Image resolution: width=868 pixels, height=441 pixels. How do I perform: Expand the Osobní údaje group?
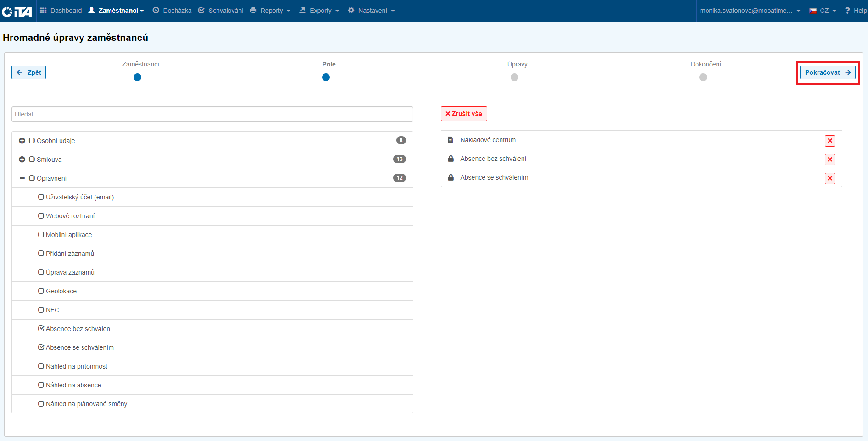[x=22, y=141]
